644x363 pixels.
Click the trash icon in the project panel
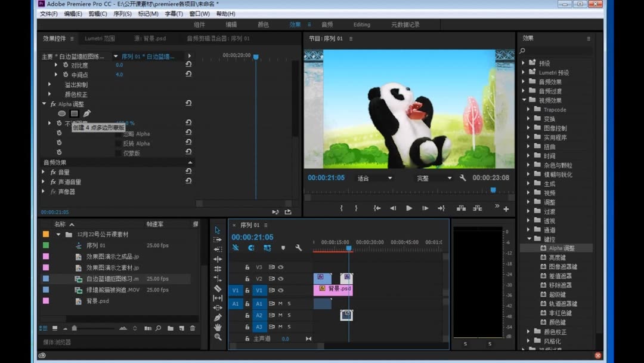click(193, 327)
